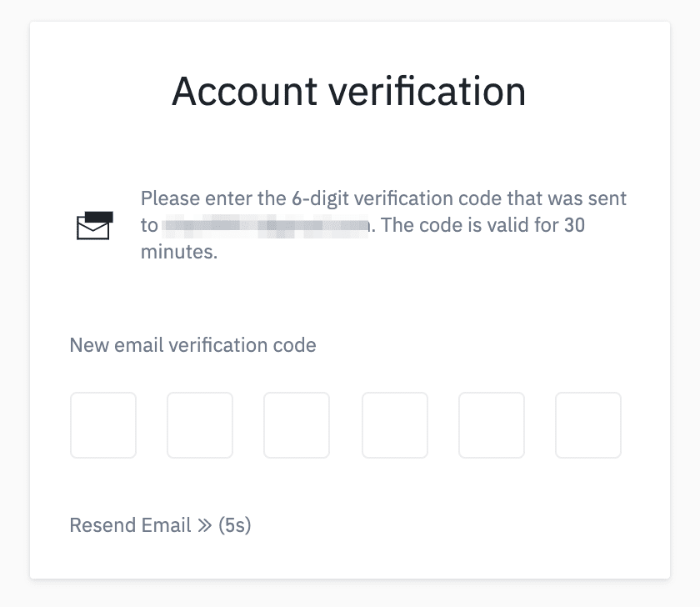The image size is (700, 607).
Task: Select the fifth verification code box
Action: click(491, 424)
